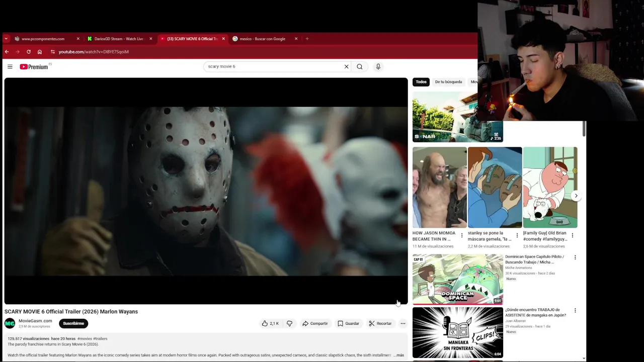Open the YouTube hamburger guide menu
Screen dimensions: 644x362
tap(10, 66)
